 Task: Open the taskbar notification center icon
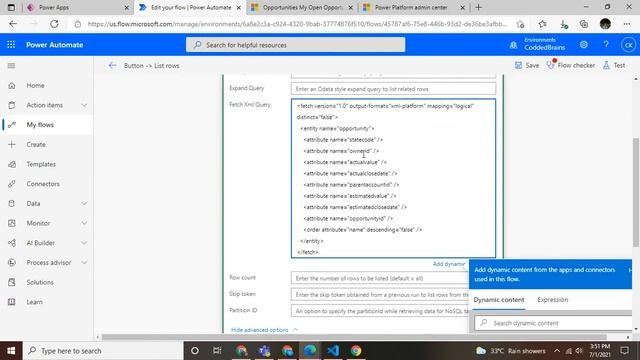pos(624,351)
